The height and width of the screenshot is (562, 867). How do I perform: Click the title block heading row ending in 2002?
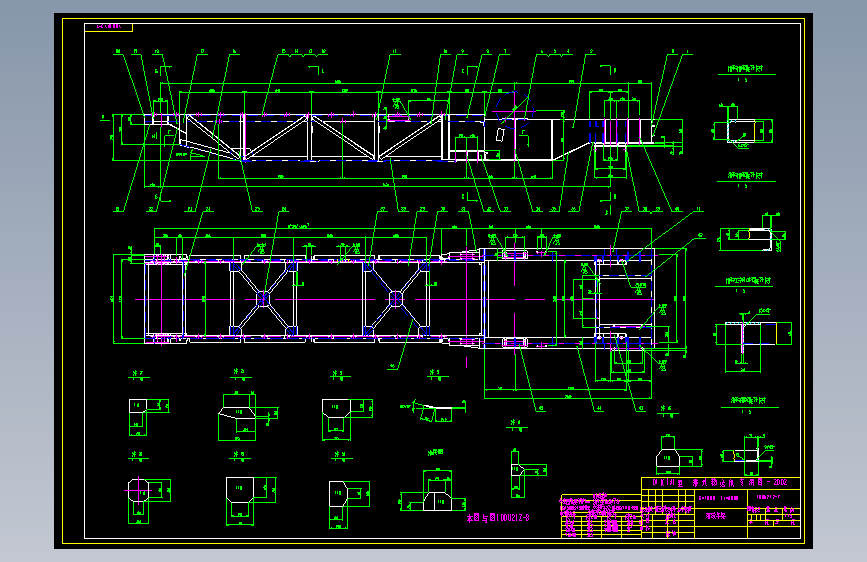coord(720,482)
